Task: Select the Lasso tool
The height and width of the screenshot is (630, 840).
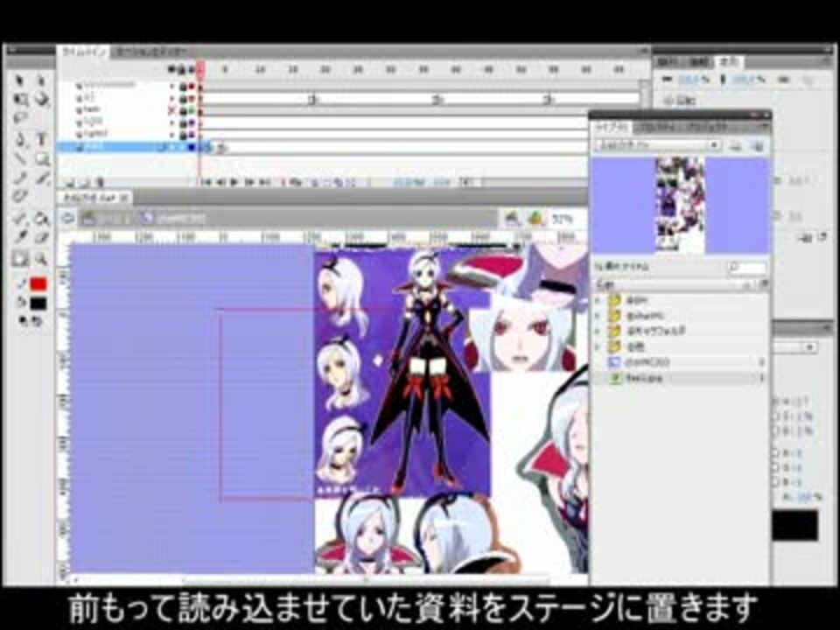Action: [20, 118]
